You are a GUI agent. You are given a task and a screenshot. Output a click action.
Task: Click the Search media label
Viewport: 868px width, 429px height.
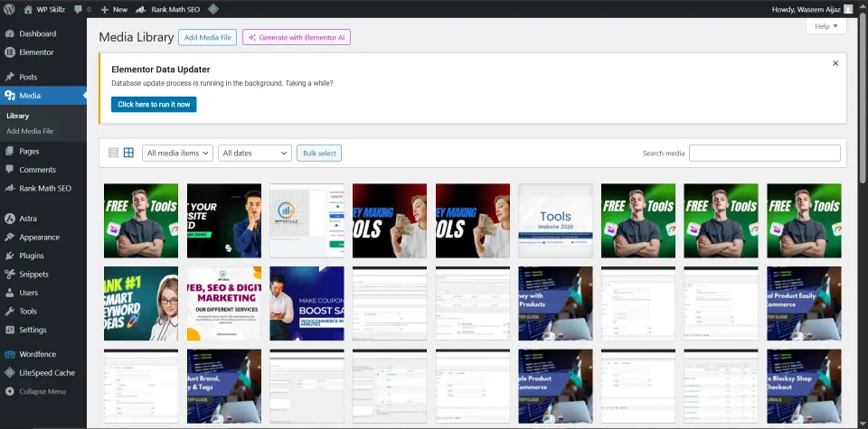click(x=663, y=154)
